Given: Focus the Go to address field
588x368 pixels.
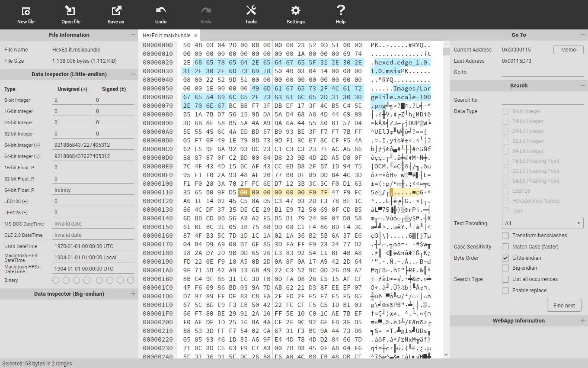Looking at the screenshot, I should tap(543, 72).
